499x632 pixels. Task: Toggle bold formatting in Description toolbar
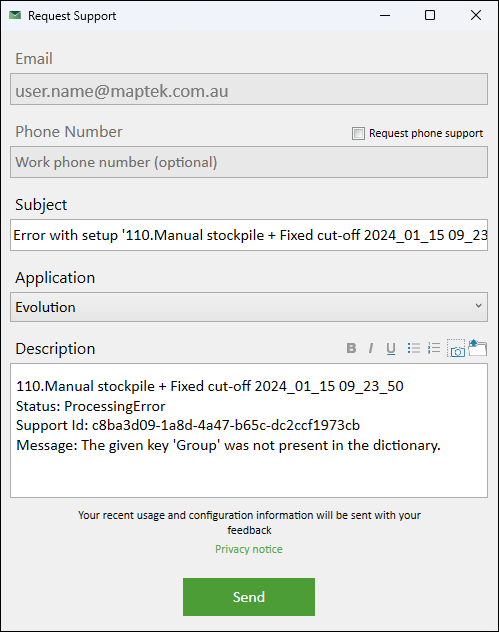pyautogui.click(x=351, y=348)
